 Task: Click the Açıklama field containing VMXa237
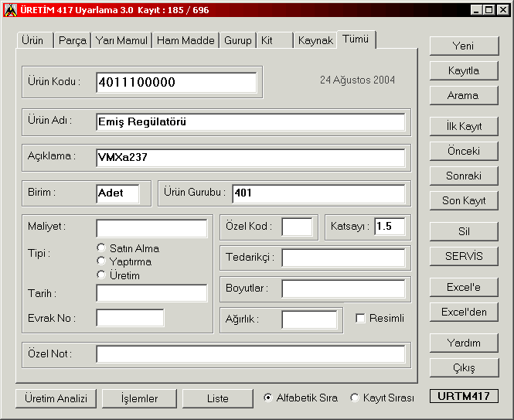click(x=250, y=158)
